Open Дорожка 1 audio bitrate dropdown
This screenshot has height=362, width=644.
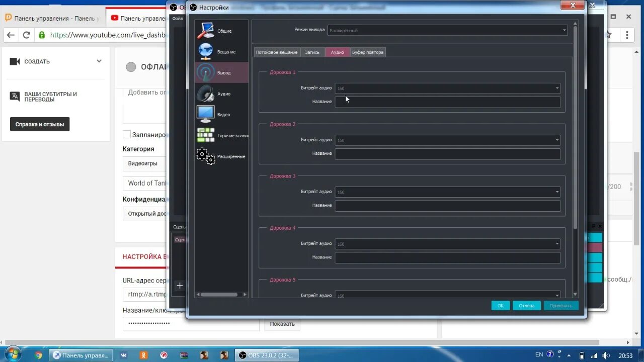447,88
